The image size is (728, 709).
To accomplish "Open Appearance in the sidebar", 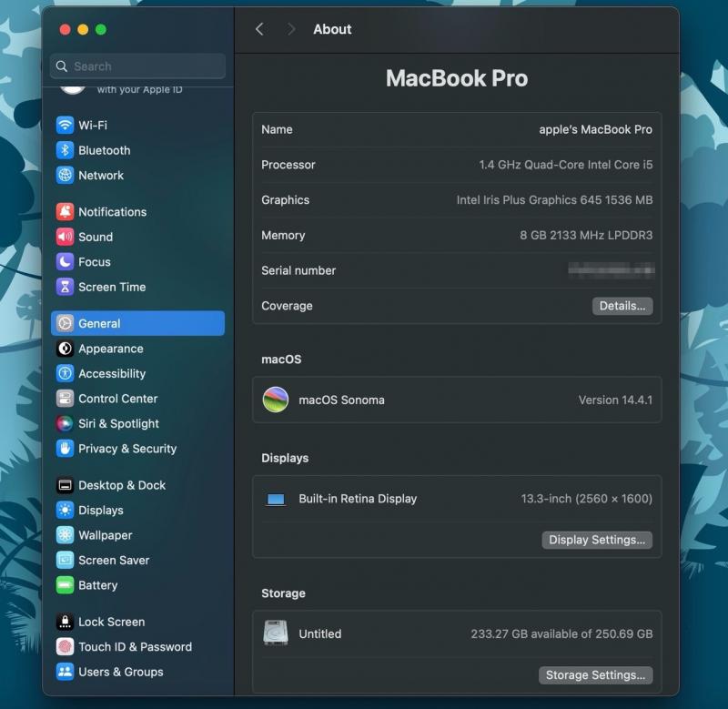I will pyautogui.click(x=110, y=349).
